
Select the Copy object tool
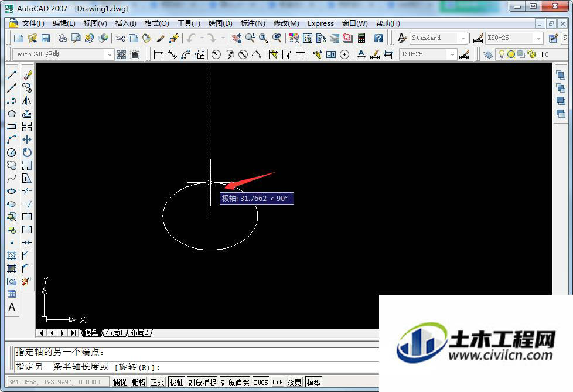pyautogui.click(x=27, y=88)
